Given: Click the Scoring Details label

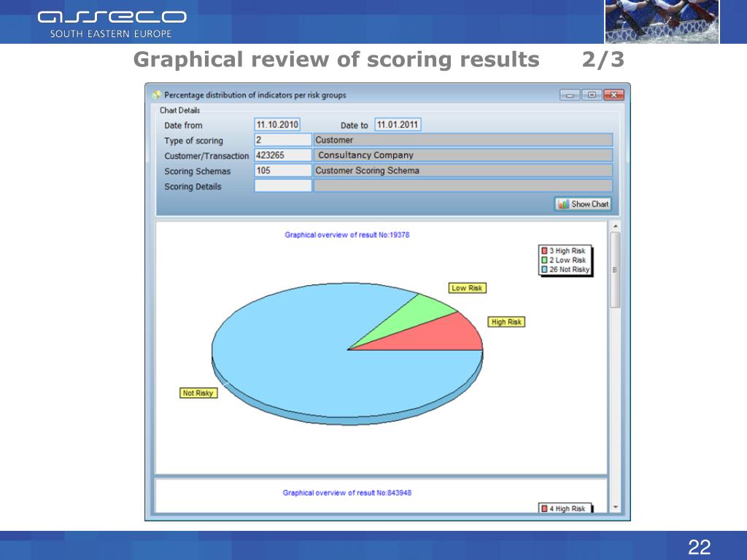Looking at the screenshot, I should click(193, 186).
